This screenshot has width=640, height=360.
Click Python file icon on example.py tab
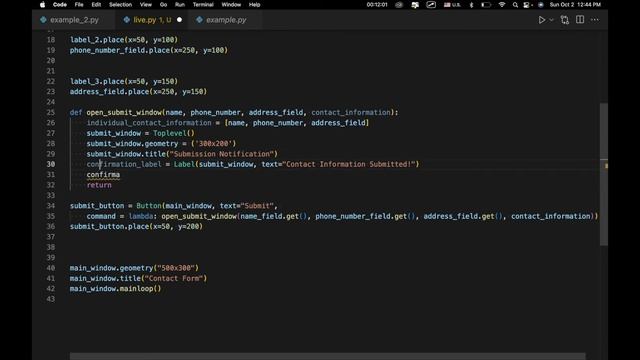coord(199,20)
